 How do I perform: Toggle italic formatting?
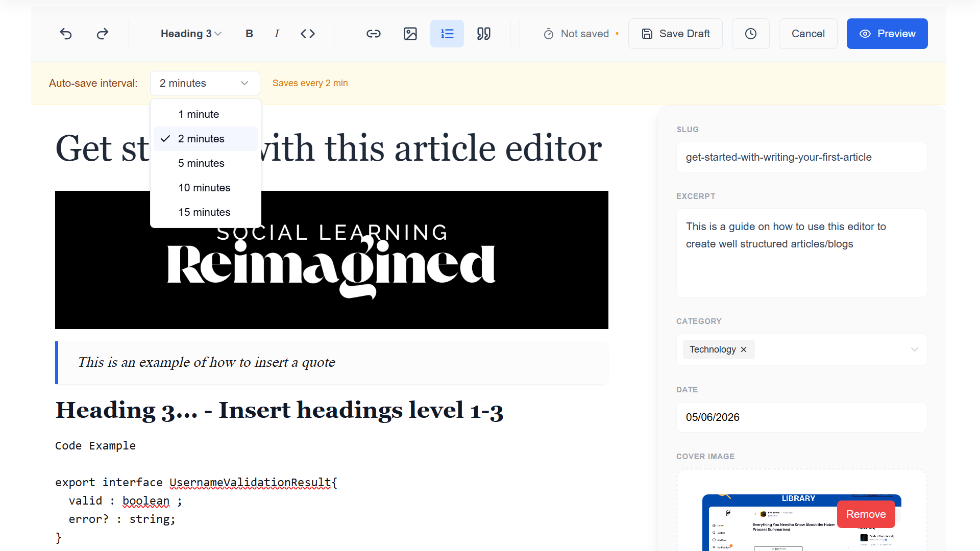click(277, 34)
